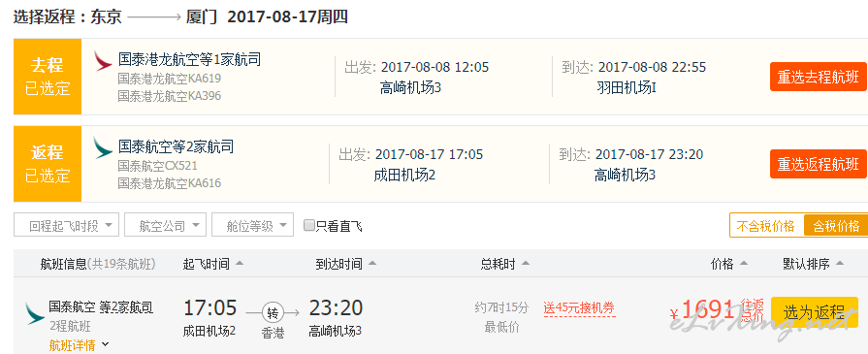This screenshot has height=354, width=868.
Task: Open the 航空公司 airline filter dropdown
Action: tap(165, 225)
